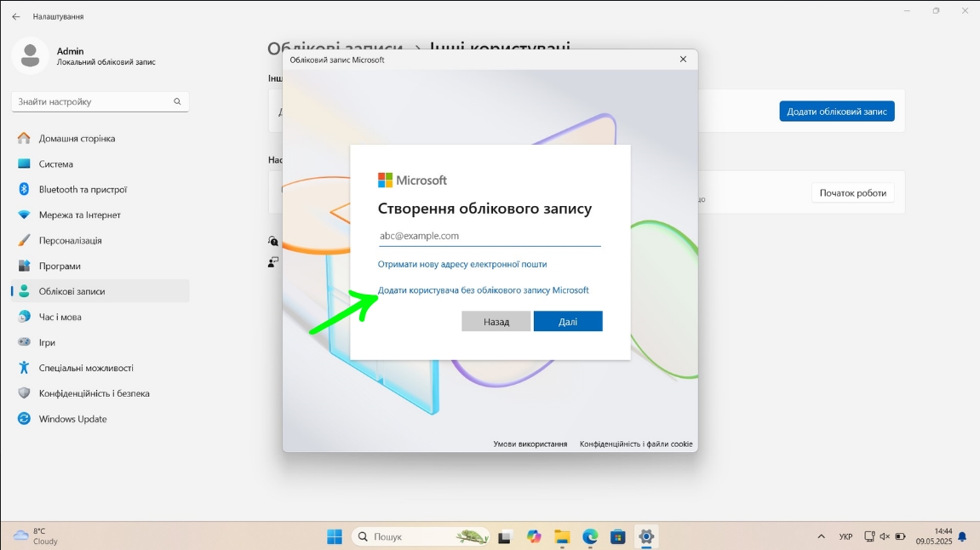Switch УКР keyboard language indicator
The image size is (980, 550).
pyautogui.click(x=845, y=536)
